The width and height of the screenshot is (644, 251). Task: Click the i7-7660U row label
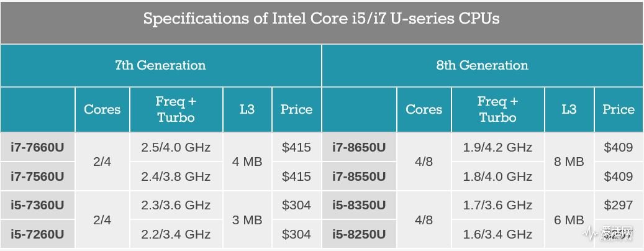pos(38,147)
